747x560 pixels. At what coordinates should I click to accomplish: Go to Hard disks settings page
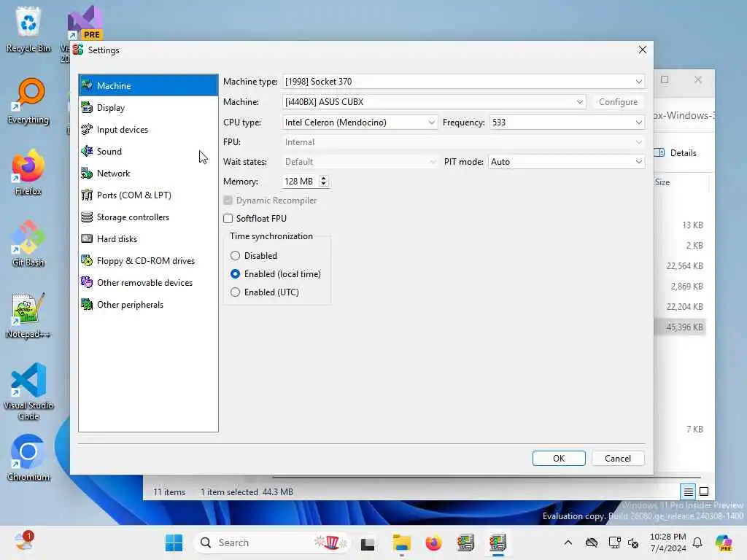coord(148,238)
